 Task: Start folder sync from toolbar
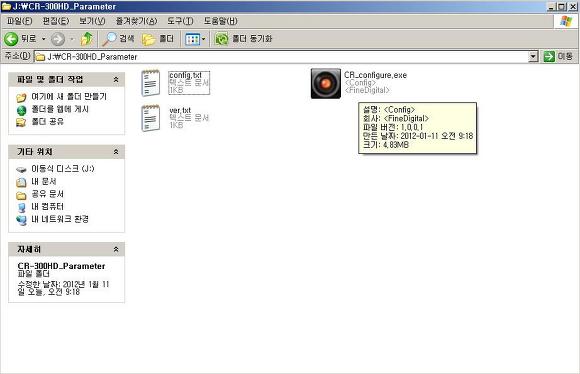pyautogui.click(x=244, y=39)
